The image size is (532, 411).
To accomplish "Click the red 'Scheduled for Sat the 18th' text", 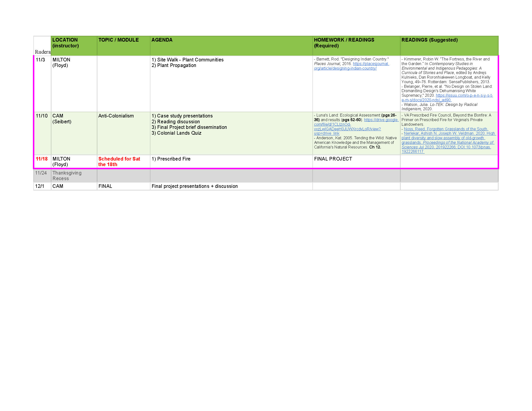I will point(119,162).
